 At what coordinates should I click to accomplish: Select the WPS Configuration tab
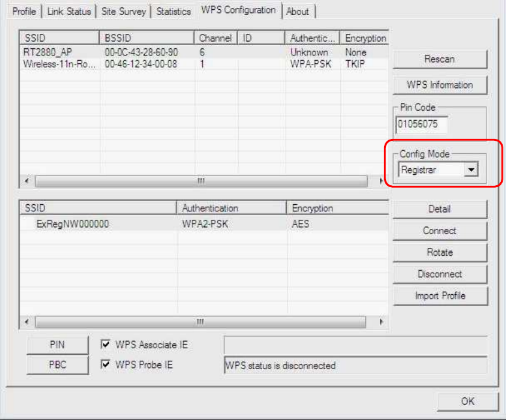238,10
